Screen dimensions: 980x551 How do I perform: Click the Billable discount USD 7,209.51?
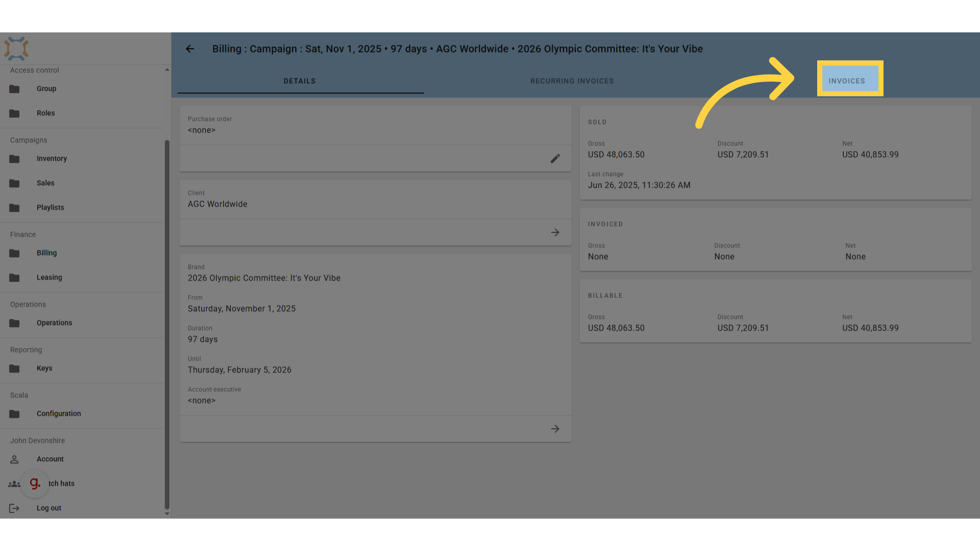tap(743, 328)
